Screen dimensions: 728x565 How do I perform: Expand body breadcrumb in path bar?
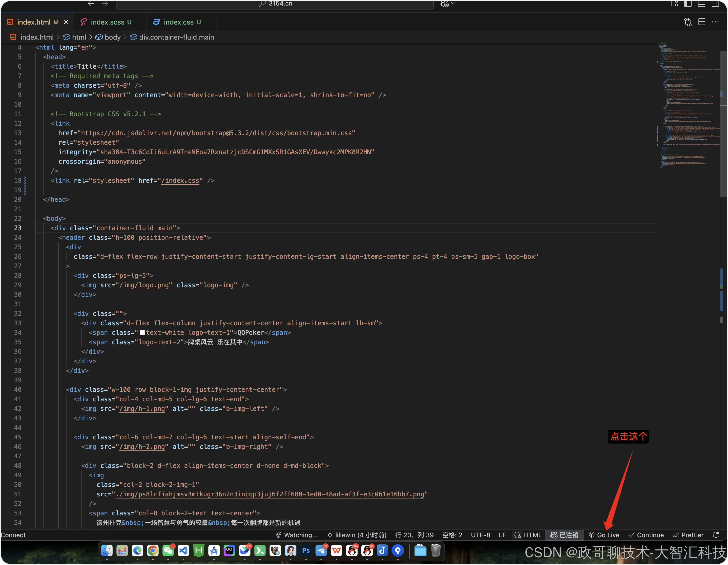(x=112, y=37)
